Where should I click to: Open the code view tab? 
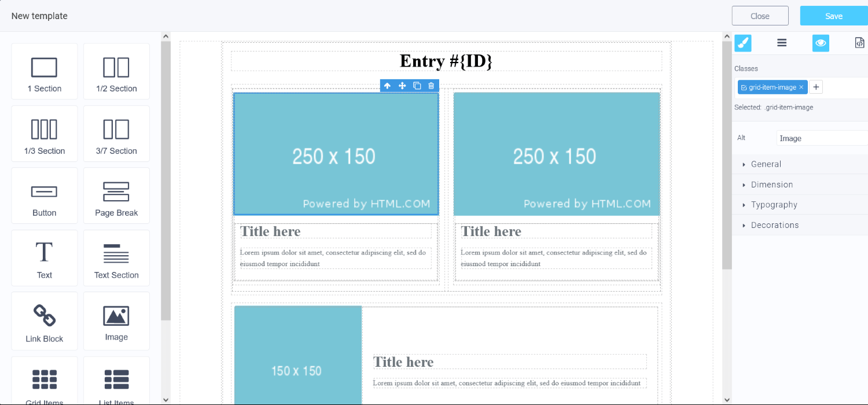(x=859, y=43)
